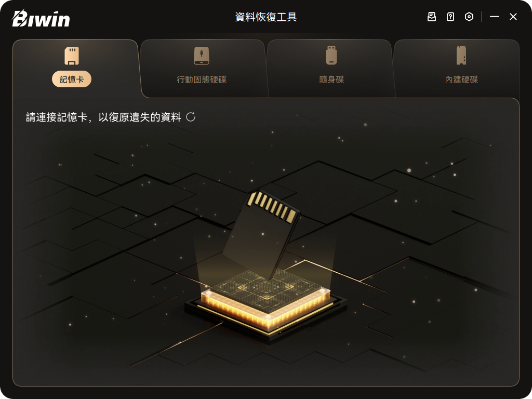Click the refresh spinner beside the connect prompt

click(x=191, y=117)
